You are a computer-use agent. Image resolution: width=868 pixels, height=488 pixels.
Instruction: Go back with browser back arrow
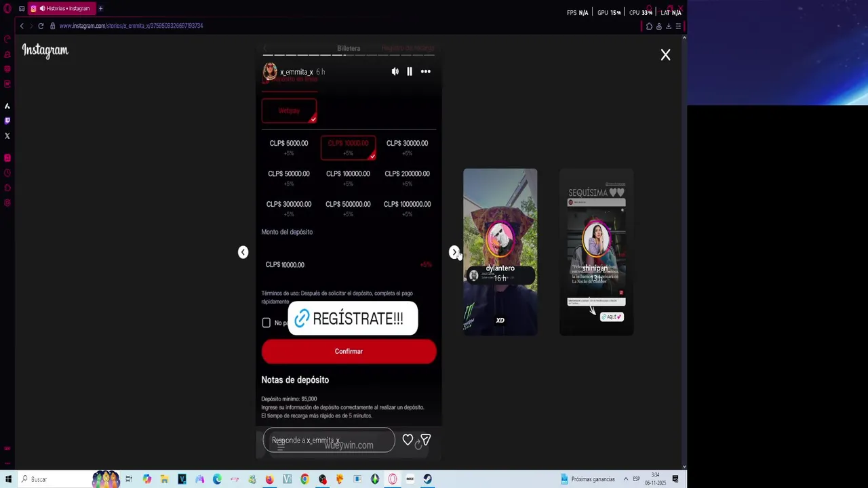pyautogui.click(x=22, y=26)
